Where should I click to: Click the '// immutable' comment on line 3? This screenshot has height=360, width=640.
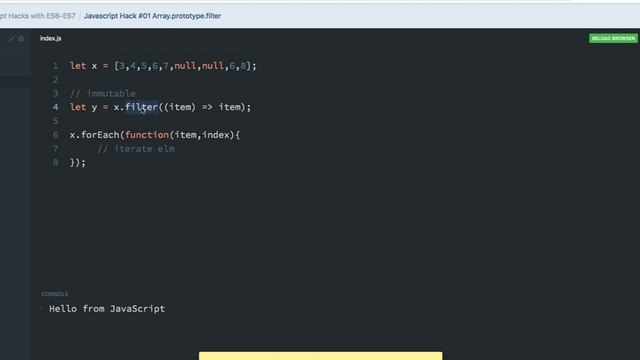pos(102,93)
